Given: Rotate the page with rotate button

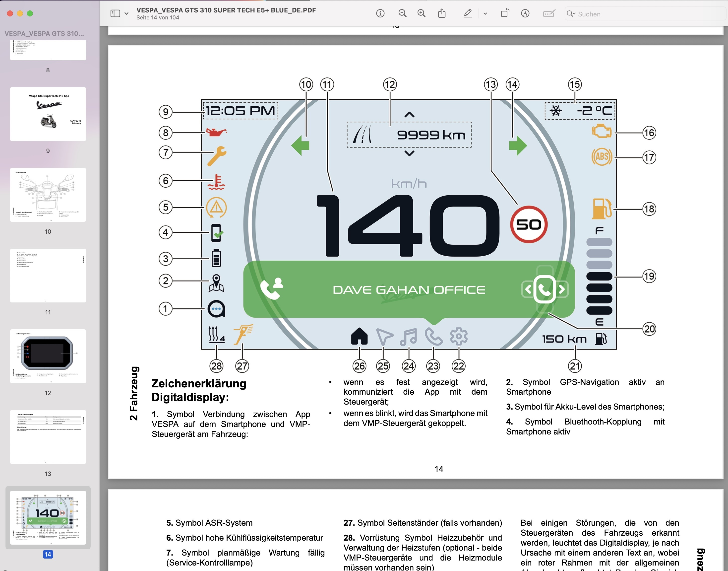Looking at the screenshot, I should point(505,13).
